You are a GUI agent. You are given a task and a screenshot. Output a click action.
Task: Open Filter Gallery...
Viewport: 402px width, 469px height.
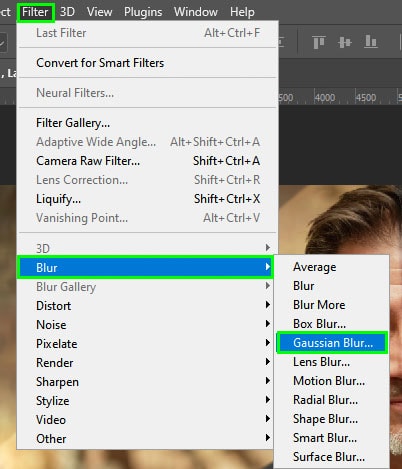[x=147, y=123]
